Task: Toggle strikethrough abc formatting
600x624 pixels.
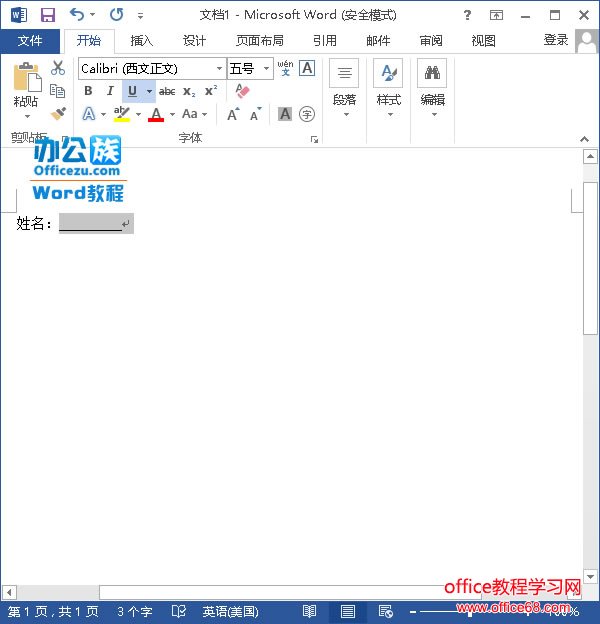Action: click(167, 91)
